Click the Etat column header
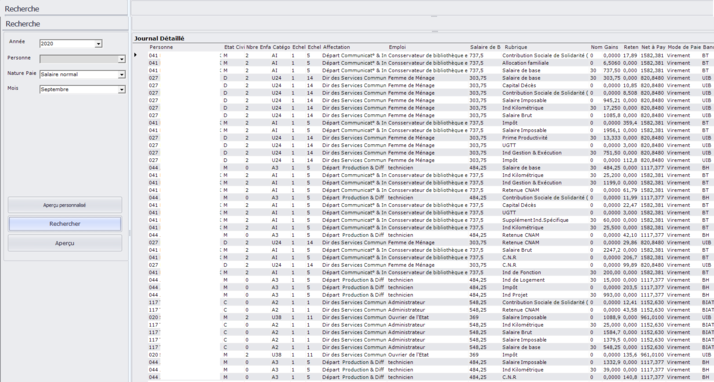This screenshot has height=382, width=714. click(x=229, y=47)
